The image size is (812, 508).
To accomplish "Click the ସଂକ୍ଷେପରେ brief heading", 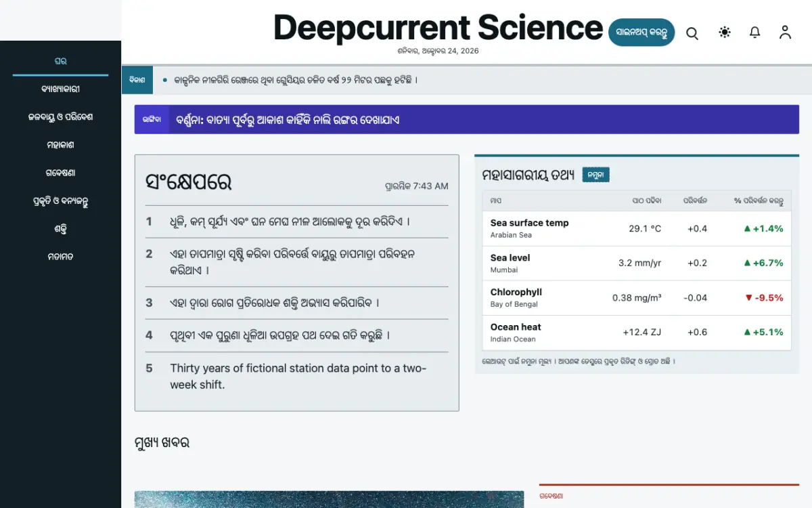I will click(x=188, y=182).
